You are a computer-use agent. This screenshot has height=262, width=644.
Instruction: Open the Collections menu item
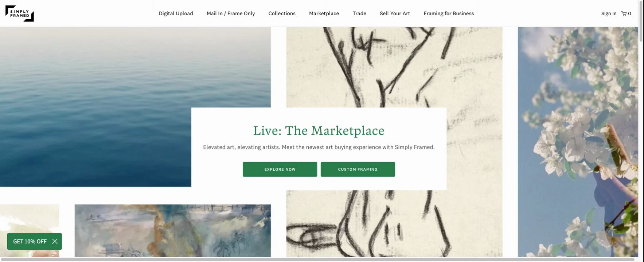(282, 13)
